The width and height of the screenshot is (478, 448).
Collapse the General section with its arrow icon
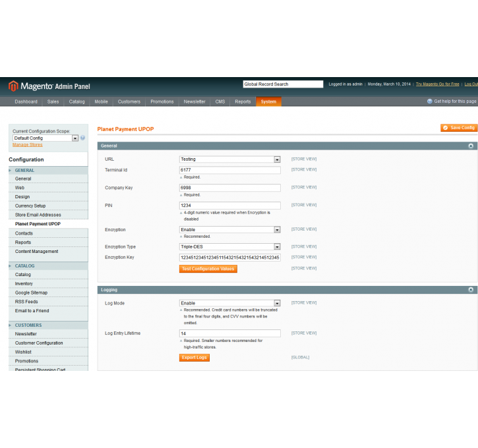tap(471, 146)
